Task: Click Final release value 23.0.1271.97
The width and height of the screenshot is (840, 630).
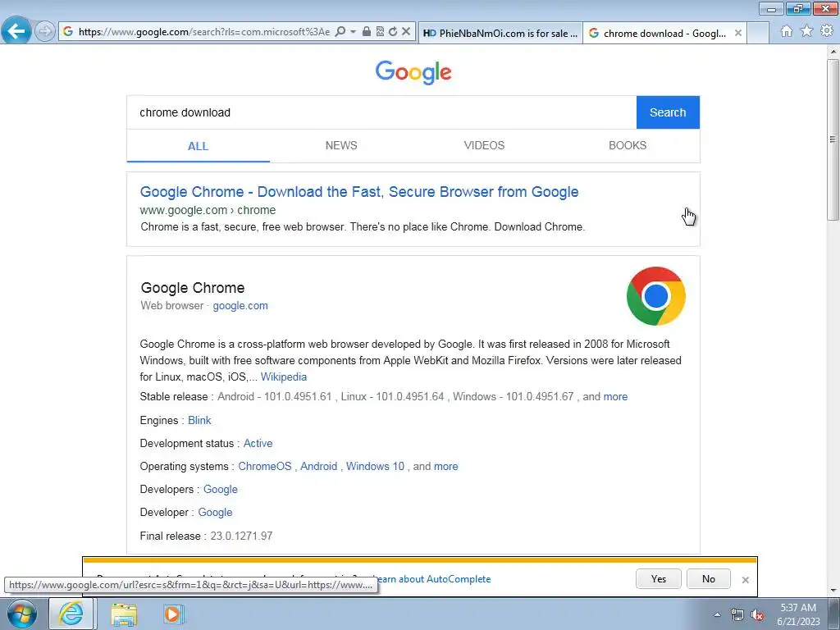Action: click(242, 536)
